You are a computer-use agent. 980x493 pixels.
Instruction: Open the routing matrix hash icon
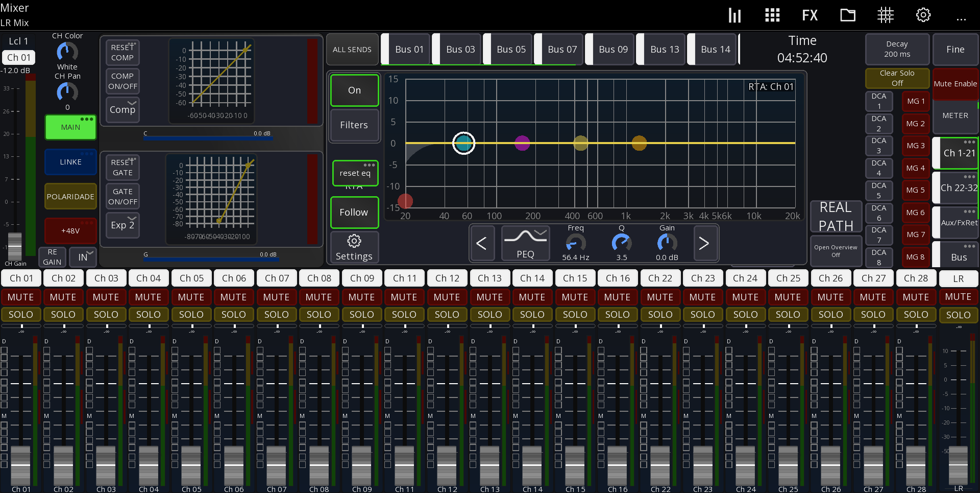click(x=886, y=15)
